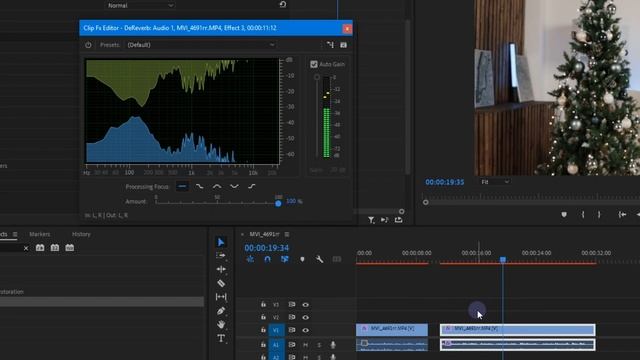Toggle lock on track V3
The width and height of the screenshot is (640, 360).
pyautogui.click(x=263, y=304)
